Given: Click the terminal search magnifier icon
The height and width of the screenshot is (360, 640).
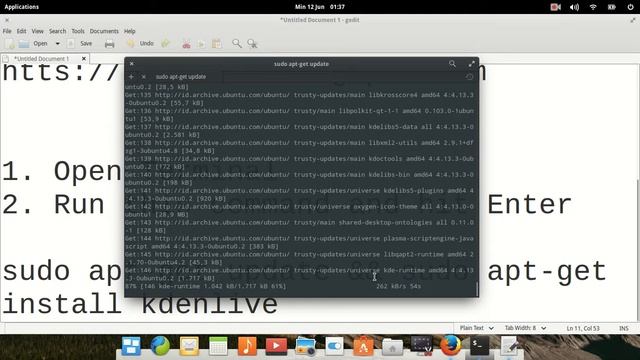Looking at the screenshot, I should point(452,64).
